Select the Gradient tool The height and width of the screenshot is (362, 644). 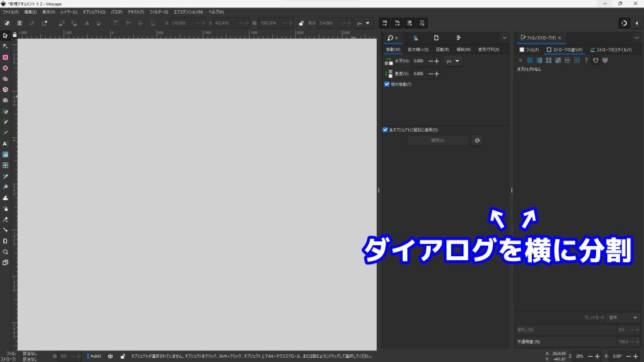pyautogui.click(x=5, y=154)
